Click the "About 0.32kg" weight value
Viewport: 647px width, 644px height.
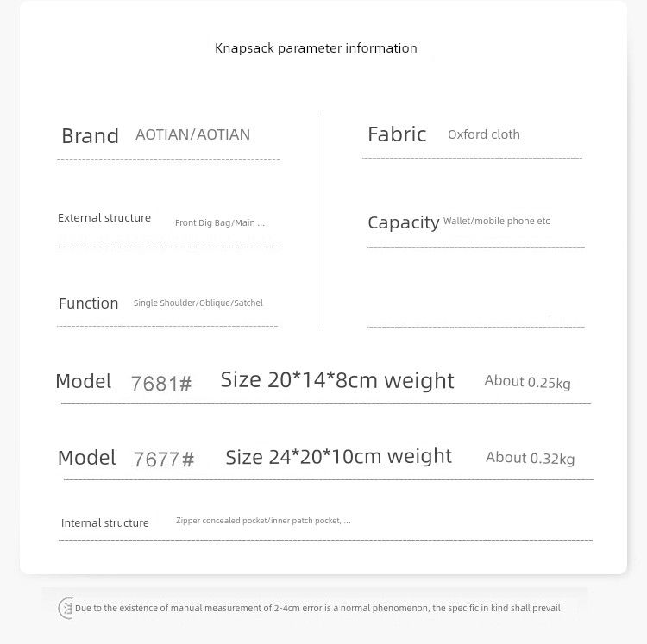(x=530, y=458)
